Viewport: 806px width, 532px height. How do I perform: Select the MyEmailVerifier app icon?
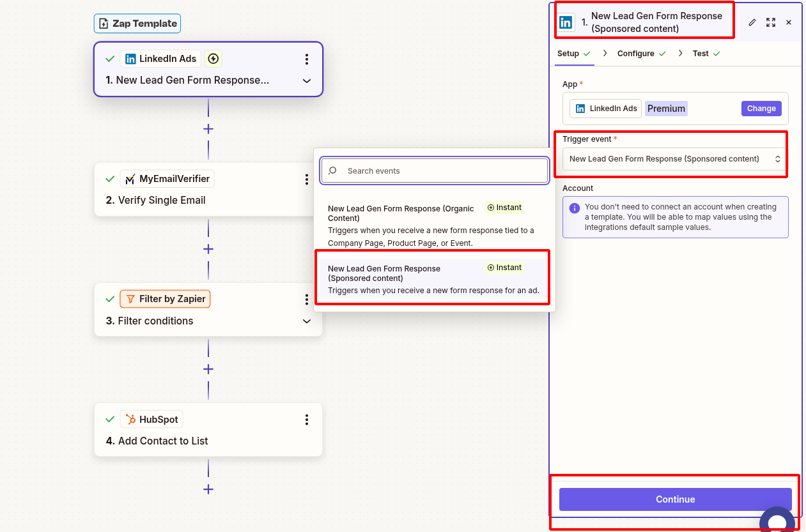coord(130,178)
